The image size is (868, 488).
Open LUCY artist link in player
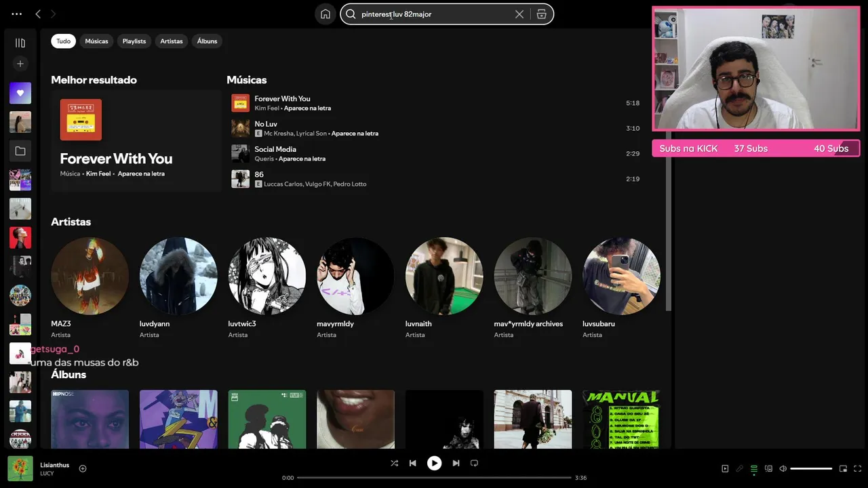point(47,474)
